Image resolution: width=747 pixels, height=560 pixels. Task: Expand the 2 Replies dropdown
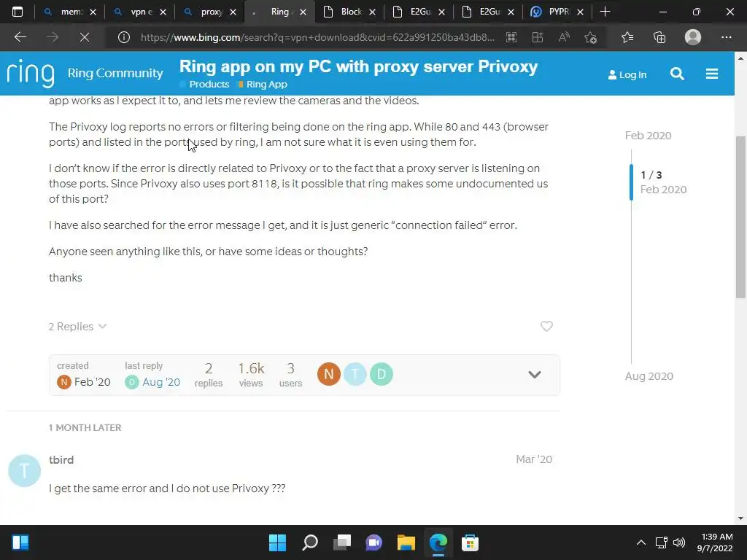pyautogui.click(x=77, y=326)
